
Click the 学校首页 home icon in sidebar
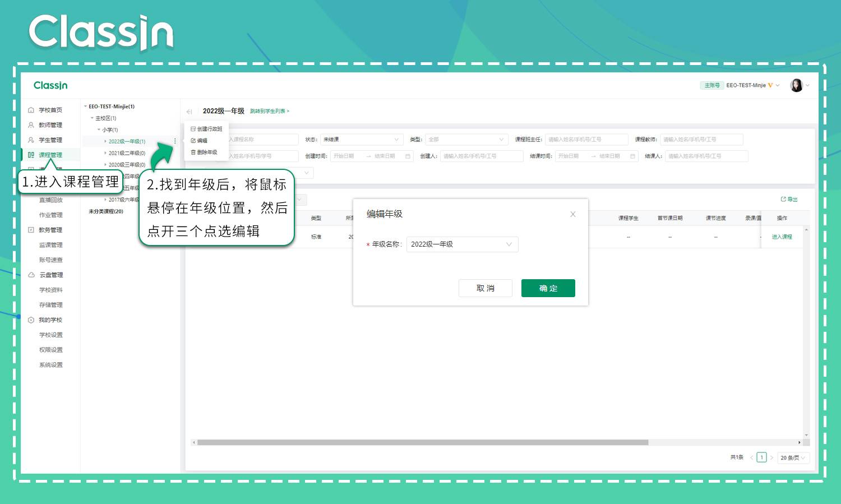click(31, 110)
